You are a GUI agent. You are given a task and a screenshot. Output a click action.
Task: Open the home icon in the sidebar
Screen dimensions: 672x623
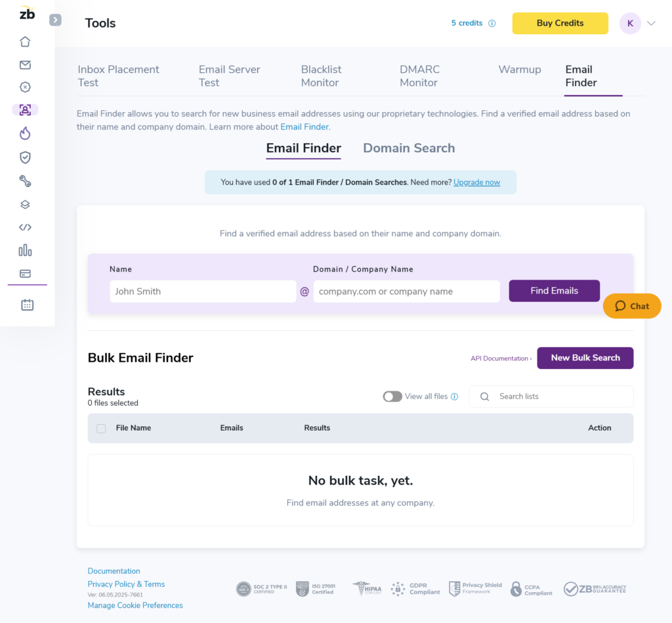[x=25, y=42]
